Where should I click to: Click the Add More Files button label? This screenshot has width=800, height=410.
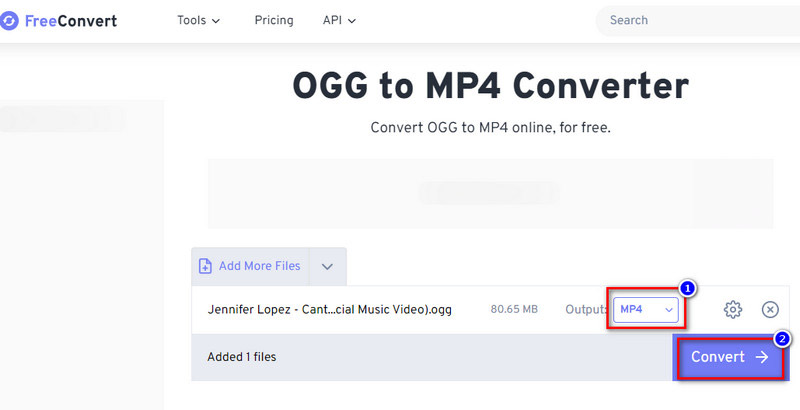point(259,266)
